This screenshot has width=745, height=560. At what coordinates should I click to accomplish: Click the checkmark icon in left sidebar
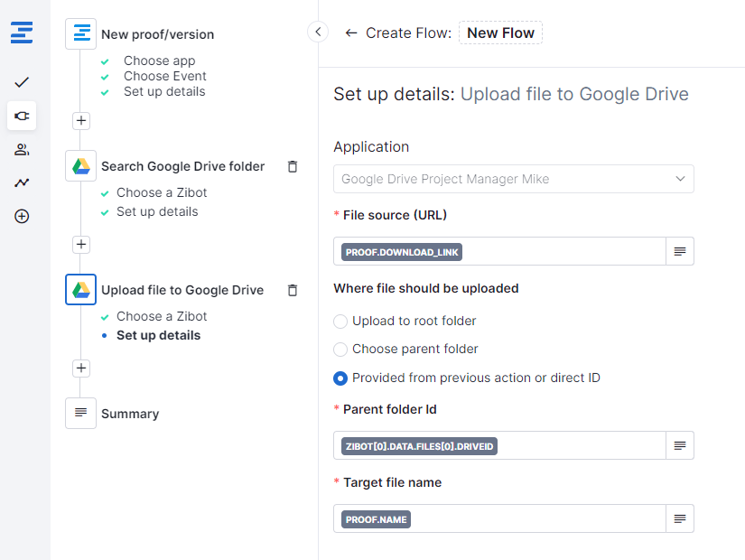coord(22,82)
